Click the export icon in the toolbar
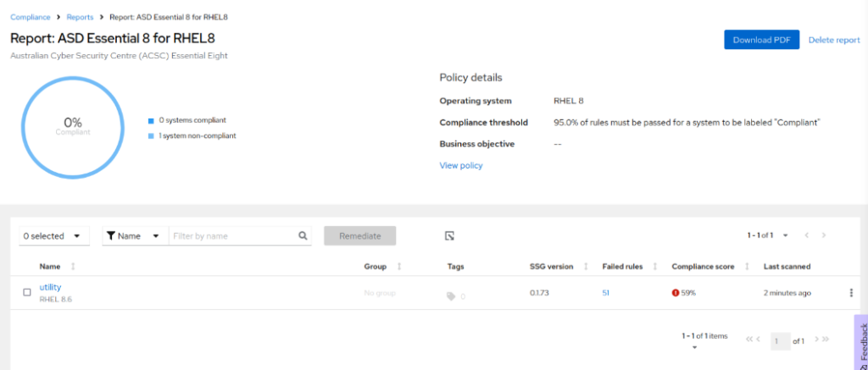 pyautogui.click(x=449, y=236)
